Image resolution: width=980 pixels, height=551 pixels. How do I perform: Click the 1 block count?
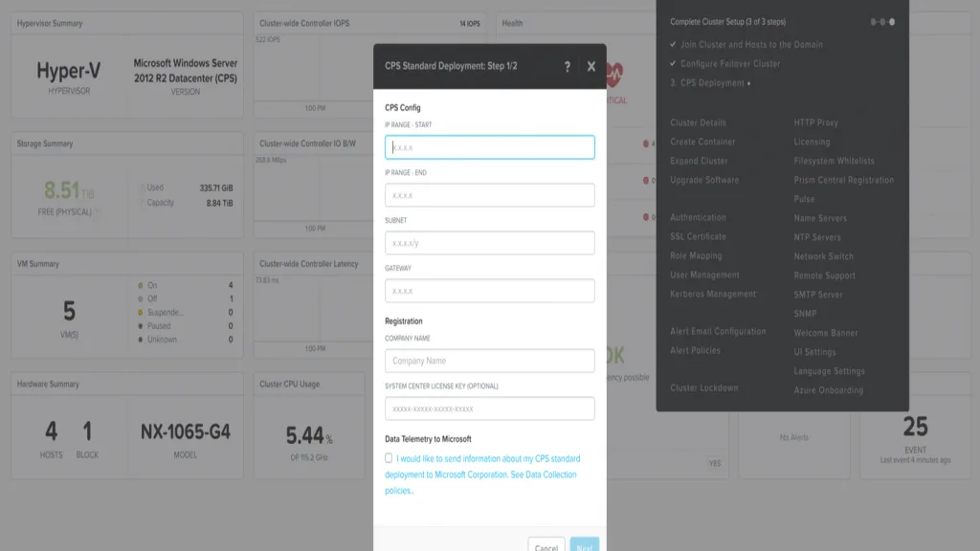click(x=87, y=431)
